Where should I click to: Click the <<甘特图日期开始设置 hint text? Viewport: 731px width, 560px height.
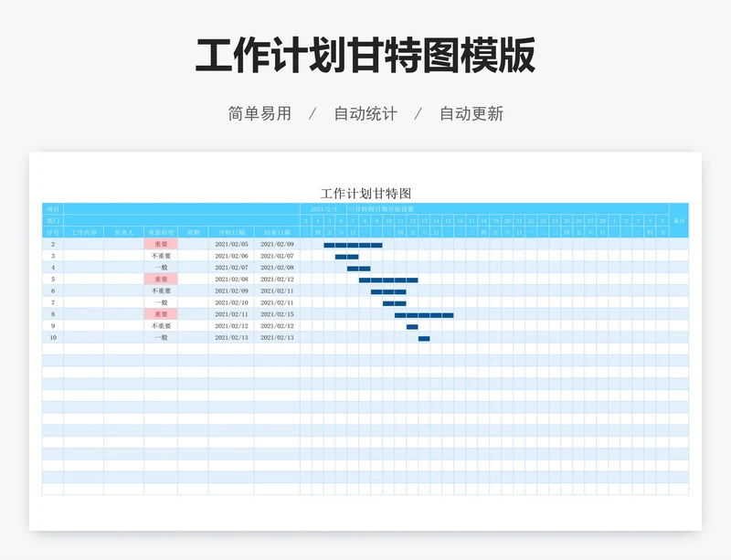click(381, 209)
